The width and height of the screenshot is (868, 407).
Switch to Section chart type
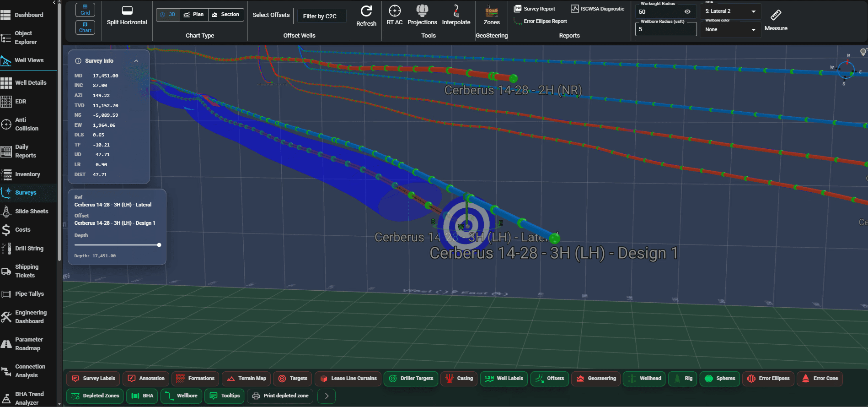[x=226, y=15]
